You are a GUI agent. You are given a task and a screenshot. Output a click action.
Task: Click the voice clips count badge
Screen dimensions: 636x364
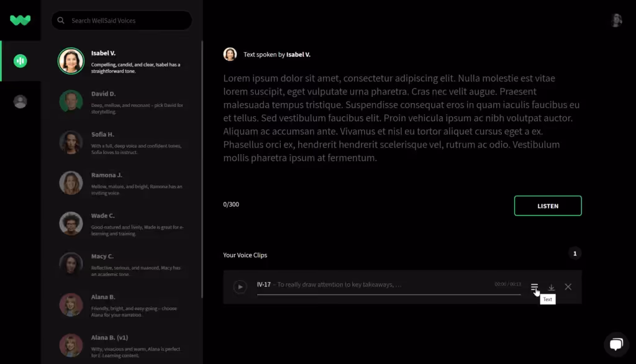click(575, 253)
